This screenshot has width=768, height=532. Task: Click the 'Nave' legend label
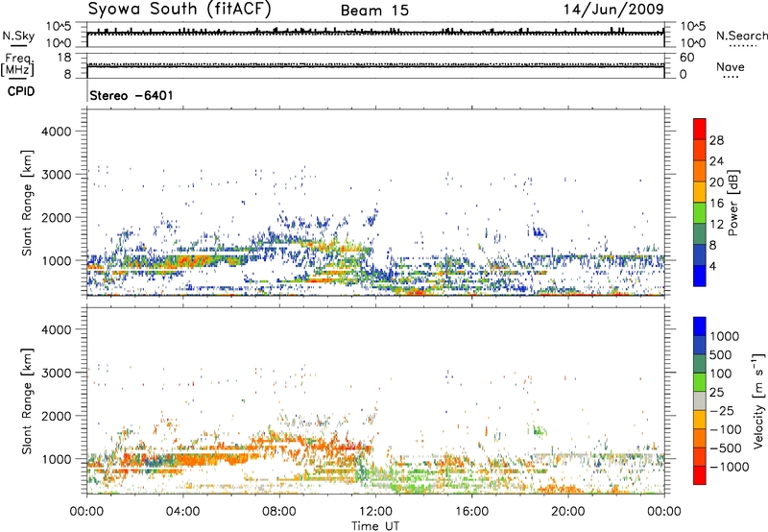coord(731,66)
